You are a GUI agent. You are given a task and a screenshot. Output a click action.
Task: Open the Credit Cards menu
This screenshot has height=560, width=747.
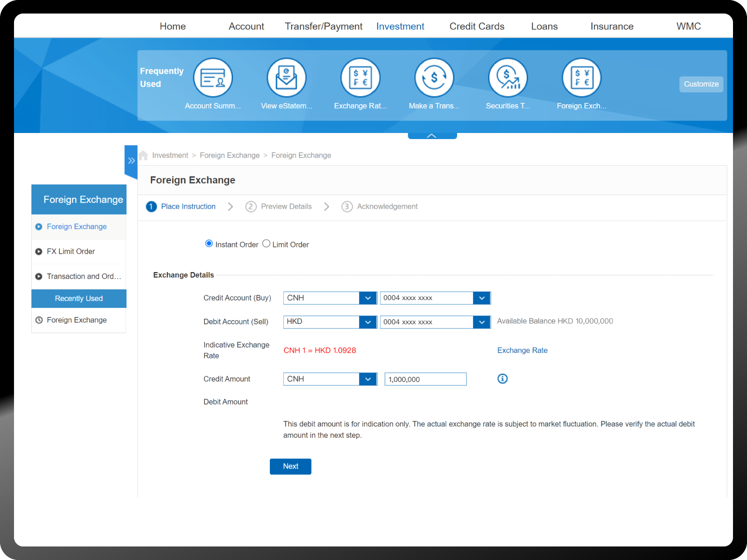point(477,27)
